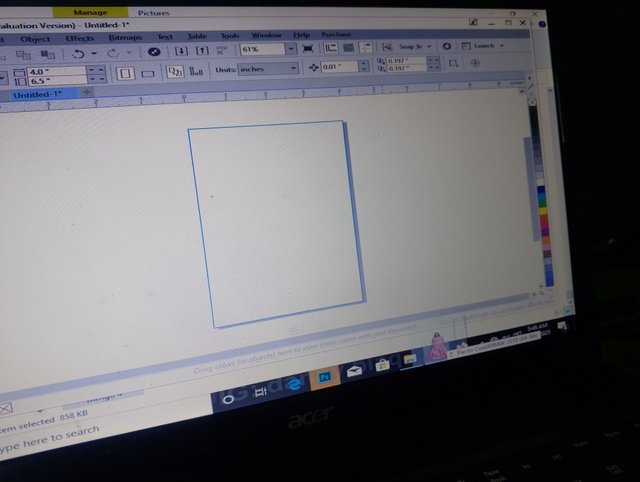Screen dimensions: 640x482
Task: Select Landscape page orientation
Action: click(x=148, y=73)
